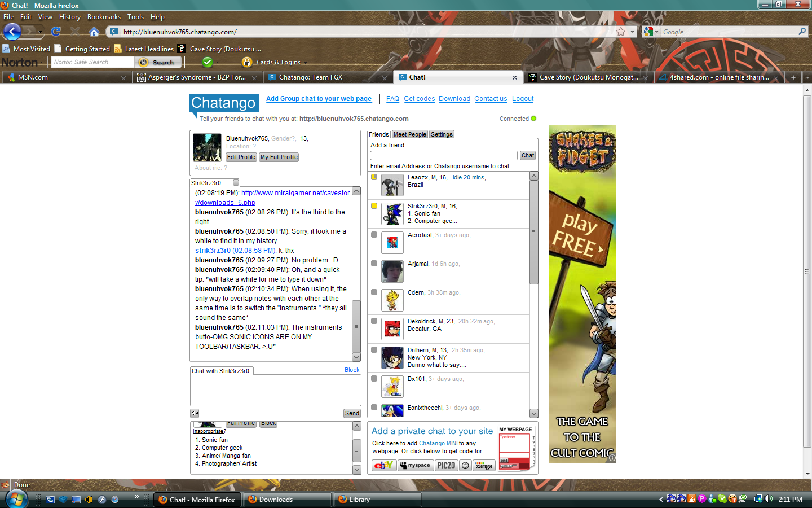Switch to the Meet People tab

coord(409,134)
